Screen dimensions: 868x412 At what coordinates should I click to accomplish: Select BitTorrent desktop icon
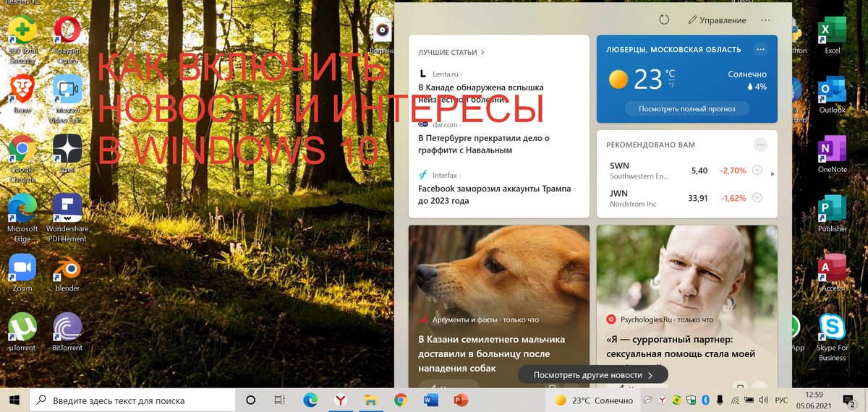coord(67,332)
